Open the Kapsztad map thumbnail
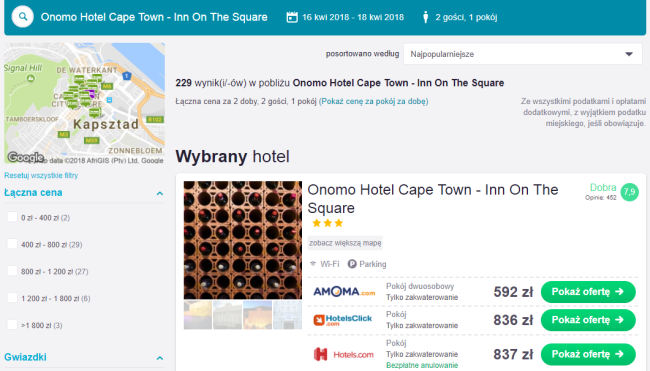This screenshot has height=371, width=650. [85, 103]
